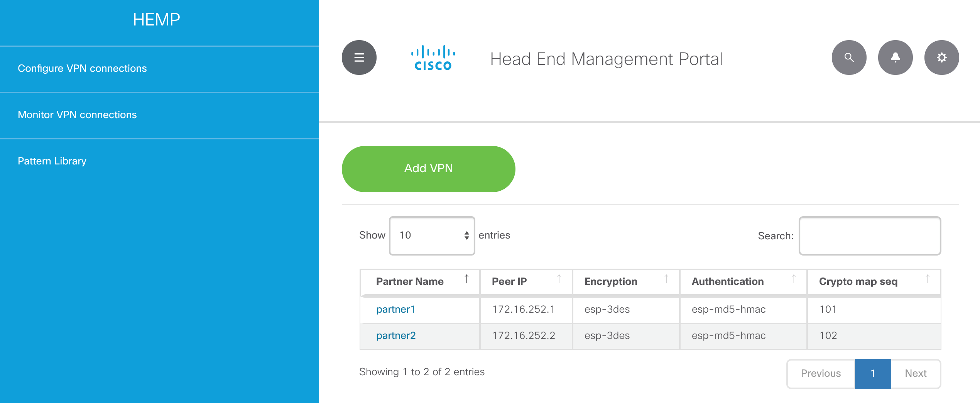Open the settings gear icon

941,58
